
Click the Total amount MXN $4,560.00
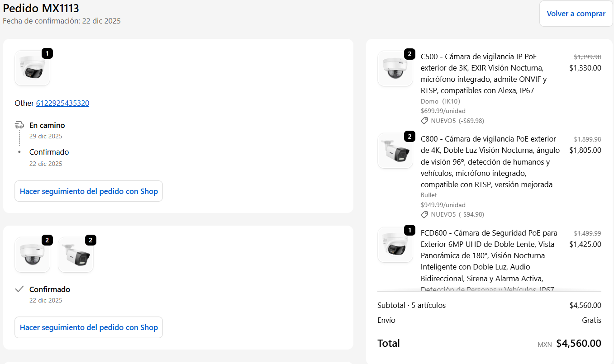click(x=578, y=344)
